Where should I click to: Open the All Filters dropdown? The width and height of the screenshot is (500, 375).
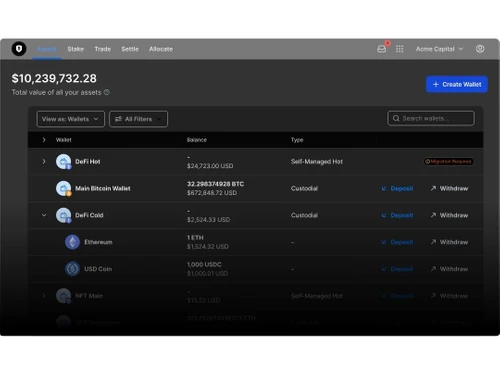coord(138,119)
